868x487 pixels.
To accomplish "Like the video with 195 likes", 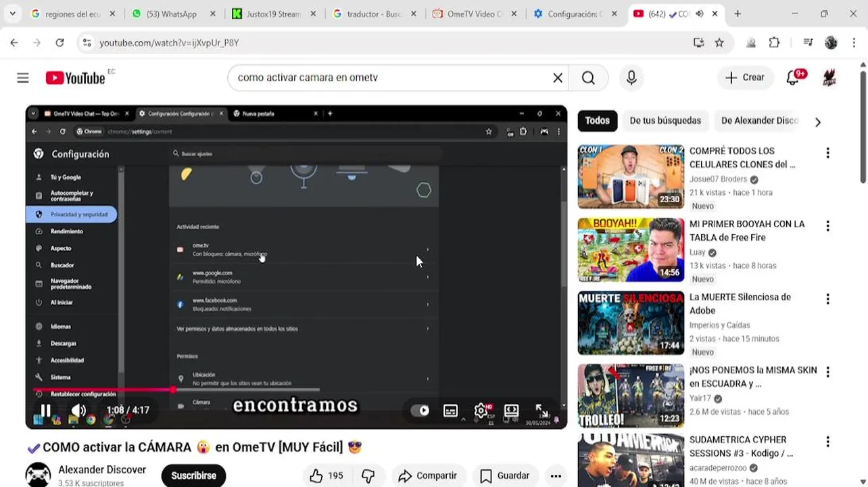I will [x=326, y=476].
